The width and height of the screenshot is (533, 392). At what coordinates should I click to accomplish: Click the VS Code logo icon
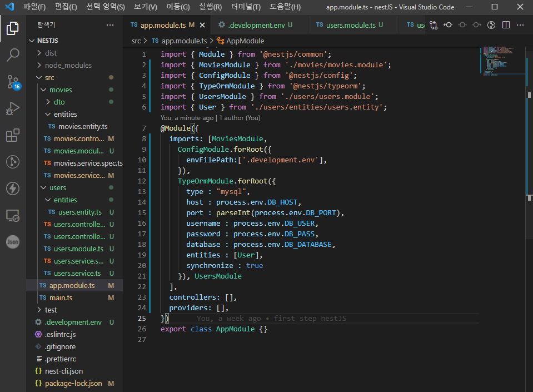[9, 7]
